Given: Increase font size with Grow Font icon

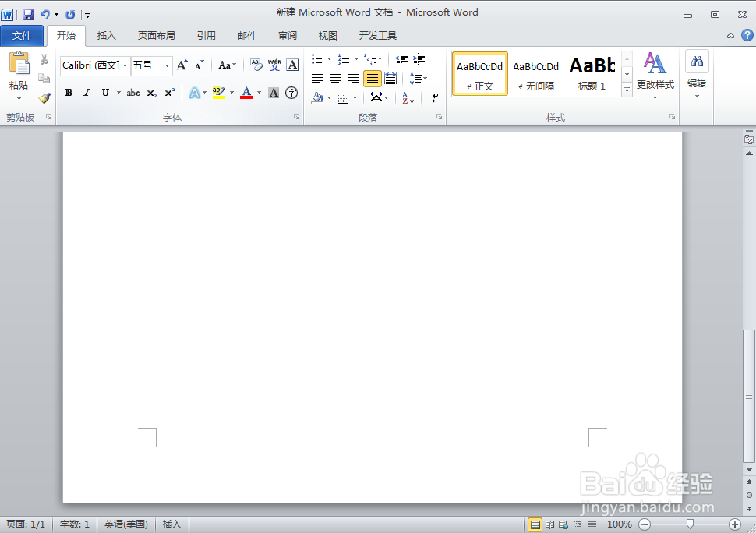Looking at the screenshot, I should tap(182, 65).
